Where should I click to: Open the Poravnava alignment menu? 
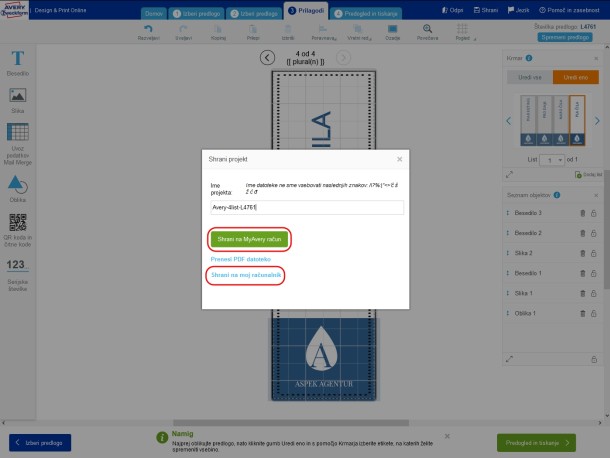point(324,32)
